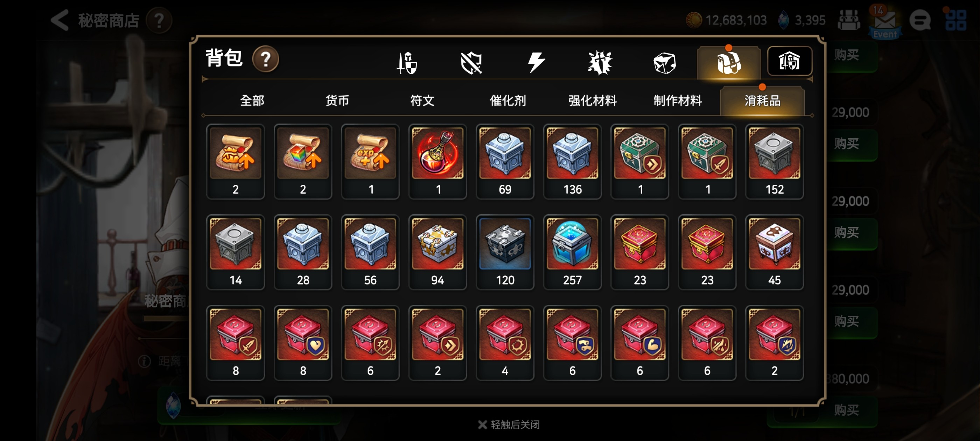Select the crossed-out shield armor category icon
This screenshot has width=980, height=441.
pyautogui.click(x=471, y=63)
